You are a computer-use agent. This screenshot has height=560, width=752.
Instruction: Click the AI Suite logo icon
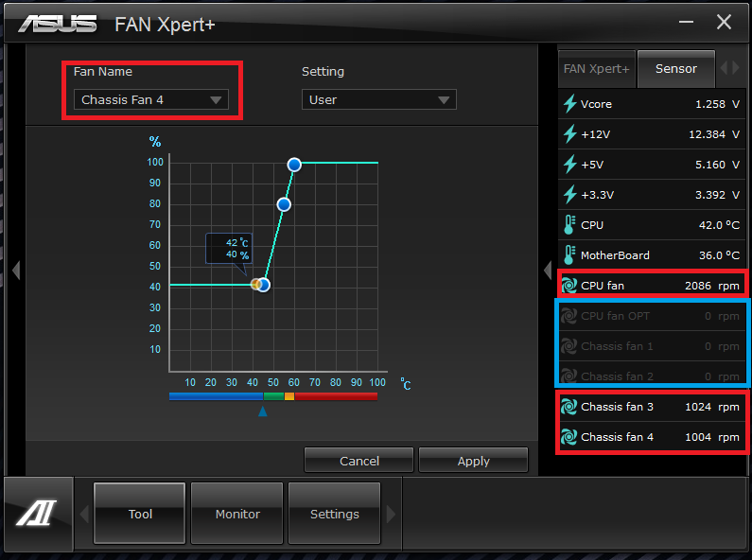tap(37, 513)
